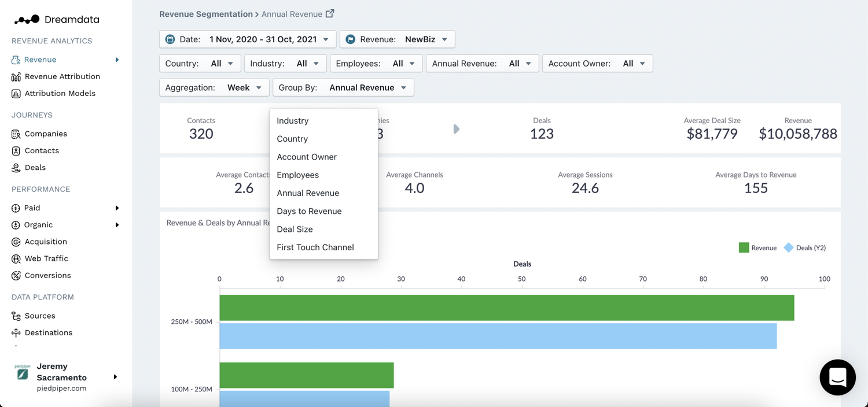Select Industry in Group By menu
The height and width of the screenshot is (407, 868).
(323, 121)
